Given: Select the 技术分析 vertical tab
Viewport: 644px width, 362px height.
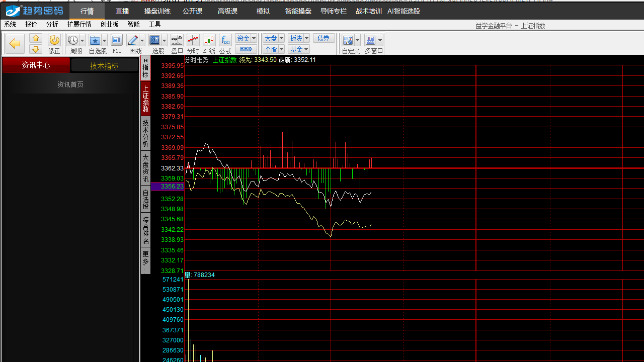Looking at the screenshot, I should click(x=145, y=133).
